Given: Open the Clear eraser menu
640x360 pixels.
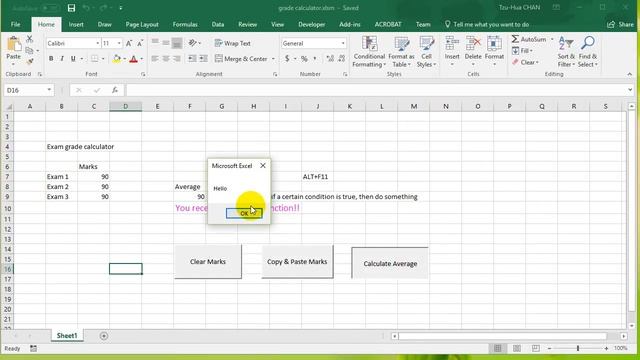Looking at the screenshot, I should pyautogui.click(x=525, y=62).
